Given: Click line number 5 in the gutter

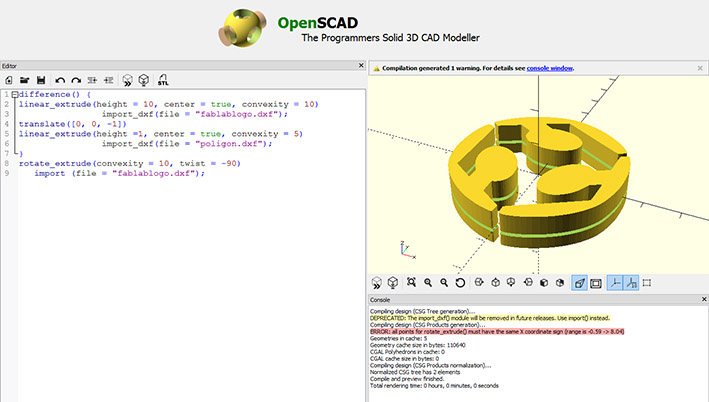Looking at the screenshot, I should point(7,134).
